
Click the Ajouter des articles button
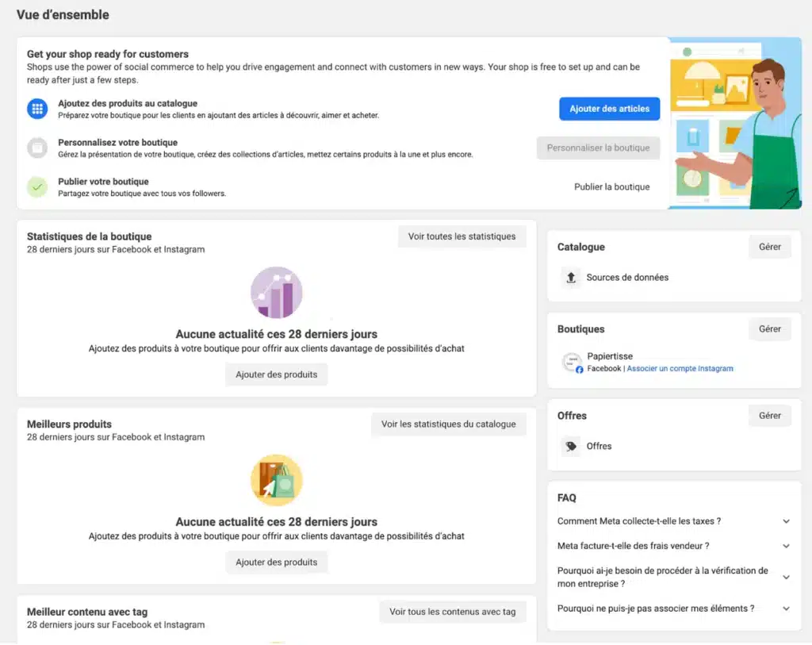click(x=609, y=109)
